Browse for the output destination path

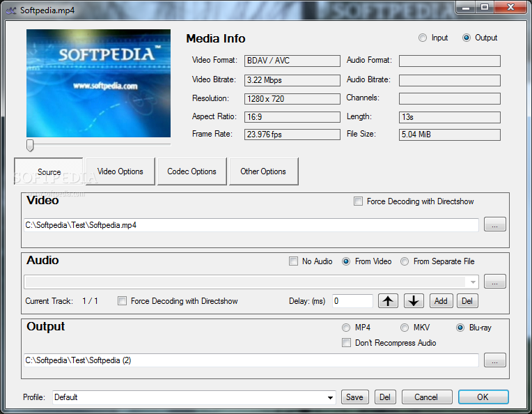(x=494, y=360)
